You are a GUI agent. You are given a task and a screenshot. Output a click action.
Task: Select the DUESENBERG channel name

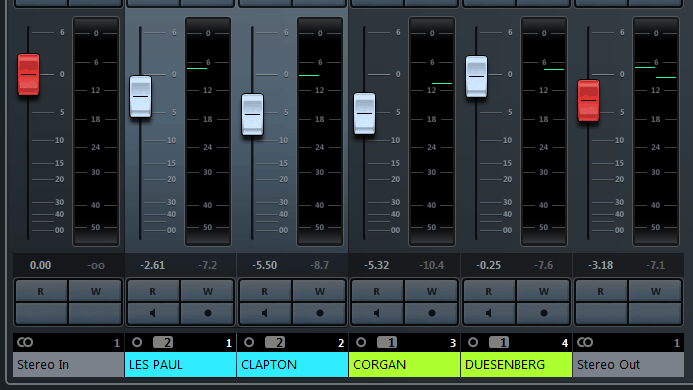516,364
